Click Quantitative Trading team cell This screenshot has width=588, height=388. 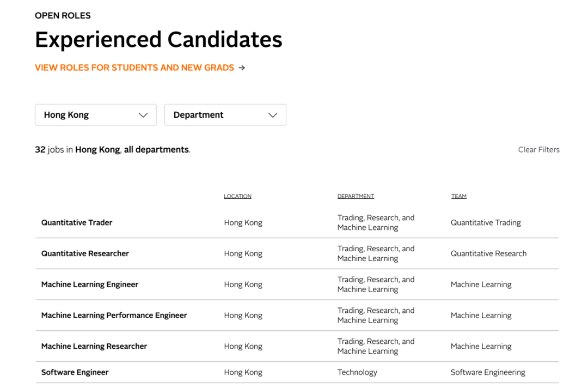[x=486, y=222]
